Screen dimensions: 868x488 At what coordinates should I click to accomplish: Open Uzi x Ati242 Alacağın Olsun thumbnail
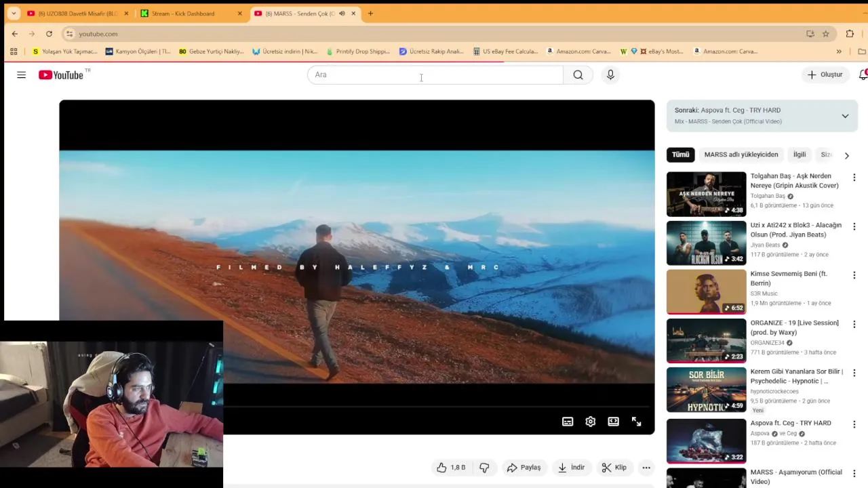point(706,243)
